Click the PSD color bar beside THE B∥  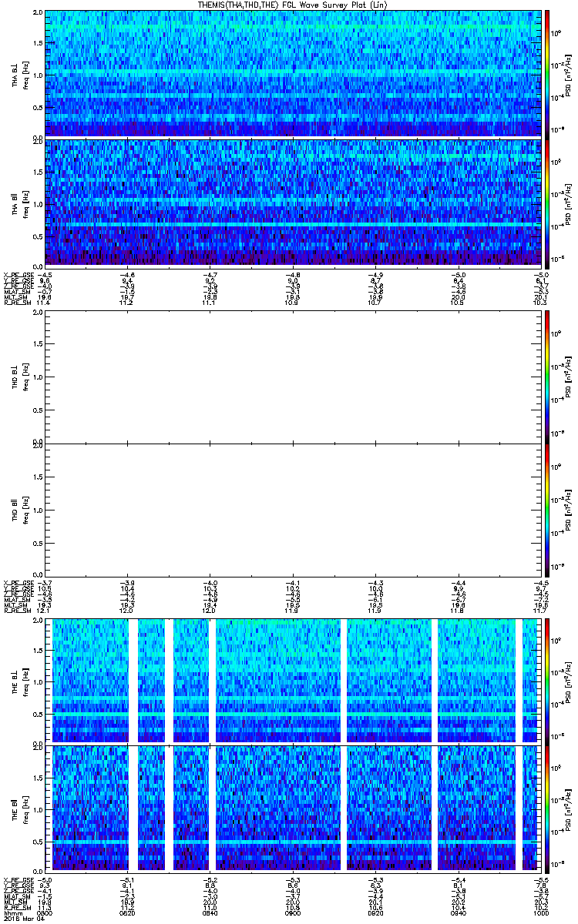click(x=548, y=809)
